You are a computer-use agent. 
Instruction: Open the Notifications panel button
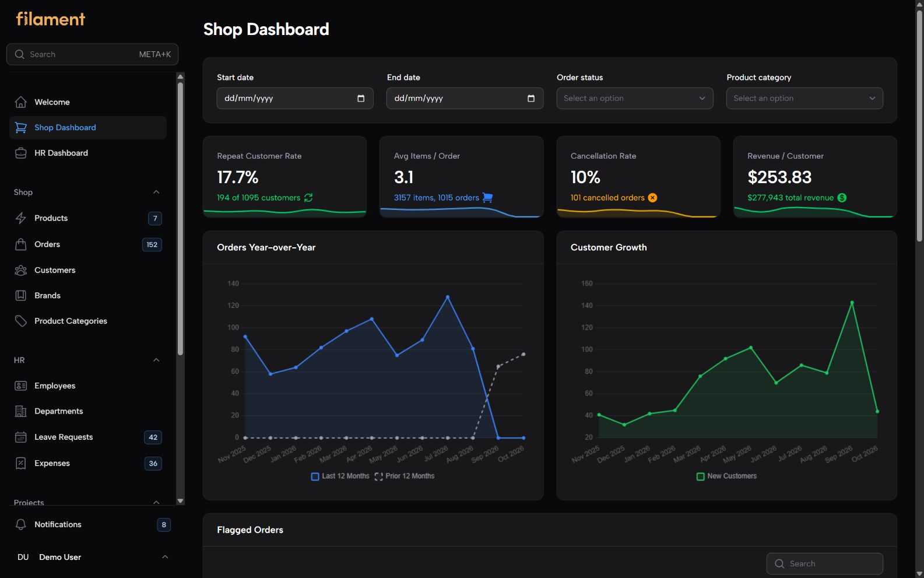click(x=93, y=525)
